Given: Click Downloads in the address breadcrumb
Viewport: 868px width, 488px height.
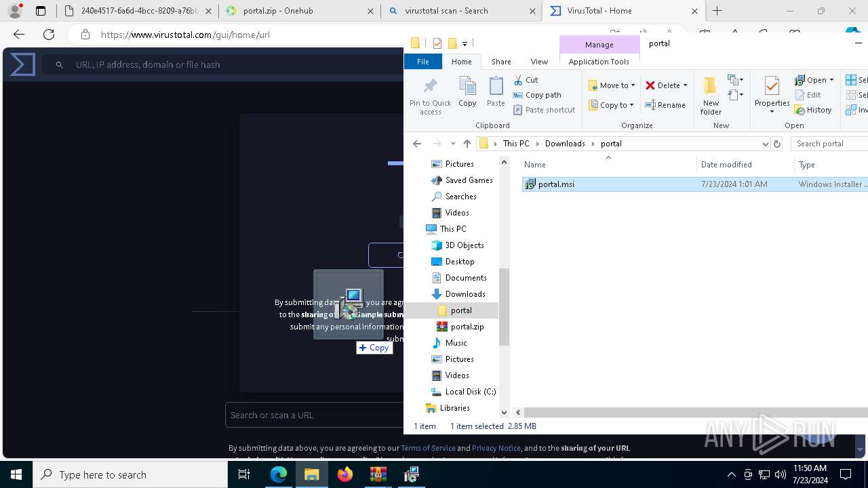Looking at the screenshot, I should pyautogui.click(x=565, y=144).
